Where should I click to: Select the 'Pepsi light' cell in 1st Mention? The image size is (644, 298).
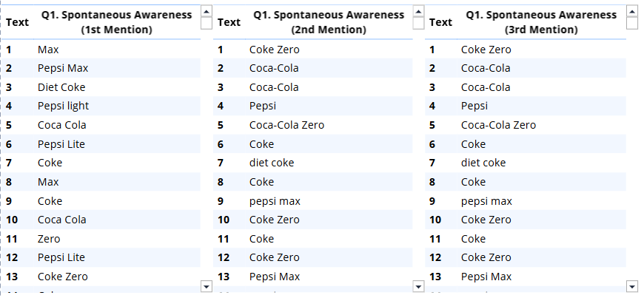tap(63, 106)
